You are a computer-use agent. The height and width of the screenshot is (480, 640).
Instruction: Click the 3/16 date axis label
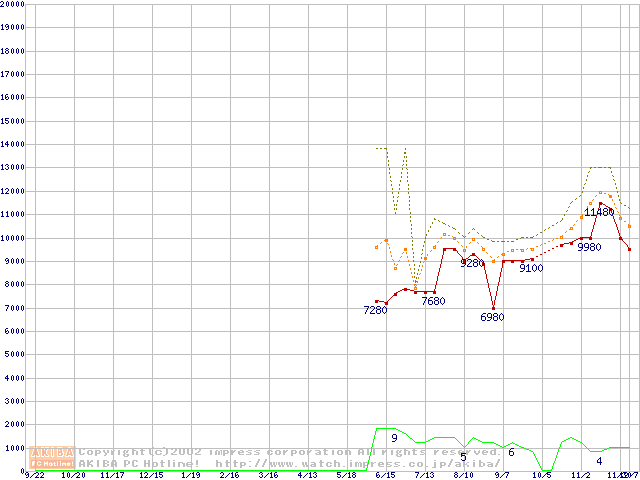tap(267, 476)
